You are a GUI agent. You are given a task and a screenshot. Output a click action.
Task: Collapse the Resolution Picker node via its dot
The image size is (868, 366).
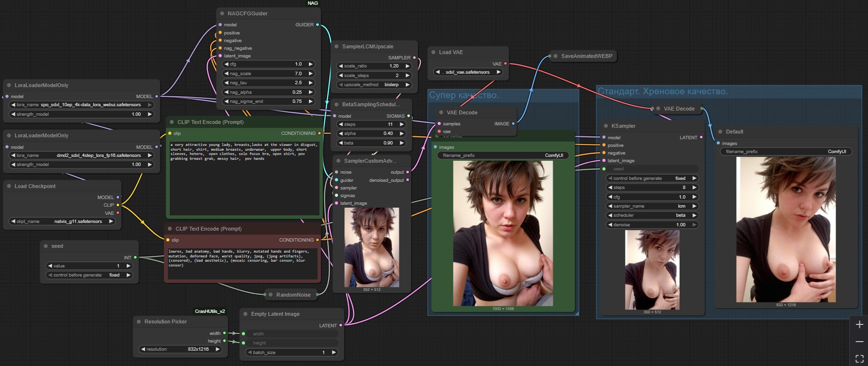pos(139,322)
